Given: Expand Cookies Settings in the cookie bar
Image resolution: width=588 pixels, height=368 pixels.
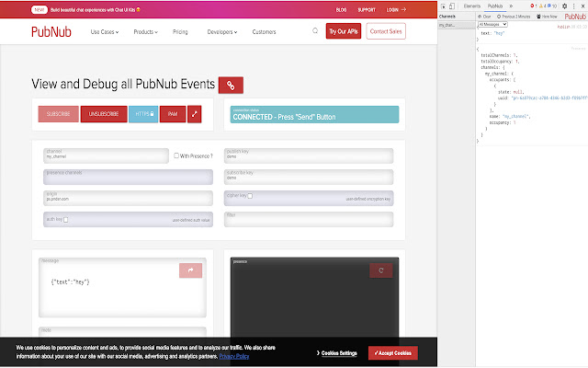Looking at the screenshot, I should point(337,353).
